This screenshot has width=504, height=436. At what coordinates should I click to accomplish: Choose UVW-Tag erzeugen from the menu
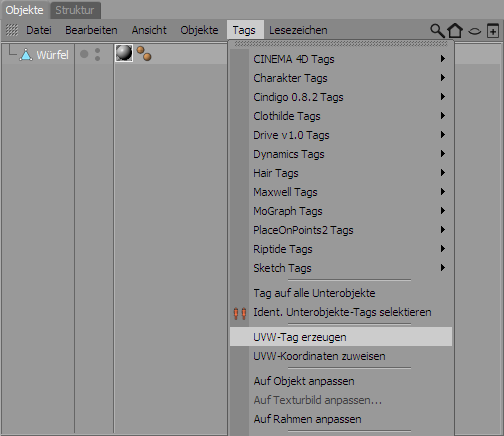tap(341, 337)
